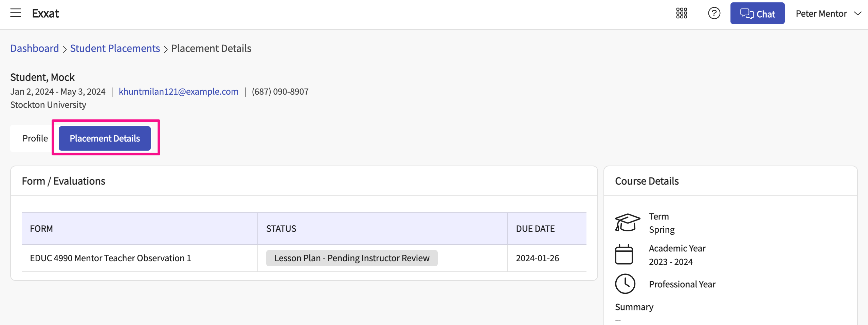Click the help question mark icon
868x325 pixels.
click(714, 13)
